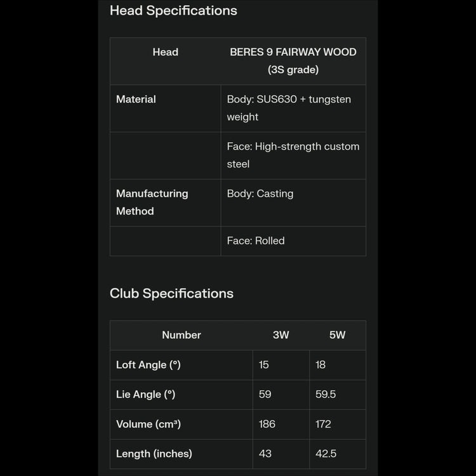Select the Material row label

coord(136,99)
